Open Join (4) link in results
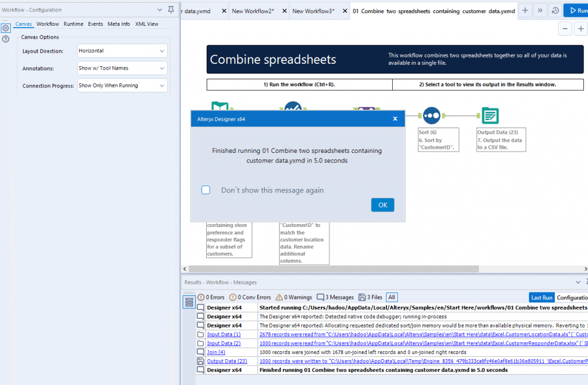Screen dimensions: 588x385 click(216, 352)
